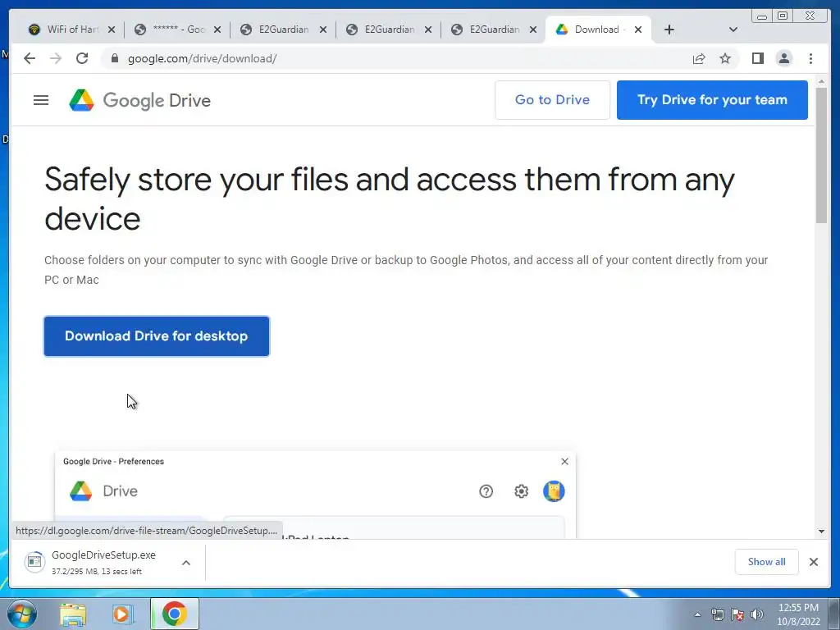Open Action Center flag icon
The height and width of the screenshot is (630, 840).
(x=737, y=614)
